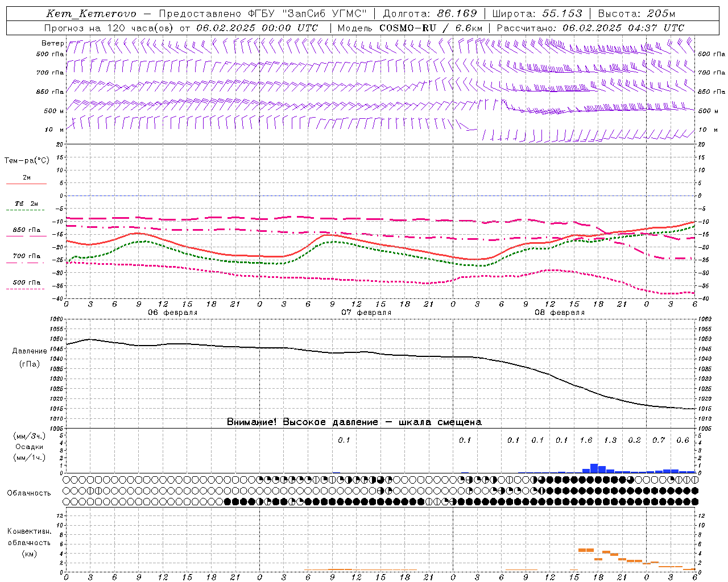728x582 pixels.
Task: Click the '07 февраля' date label
Action: coord(366,313)
